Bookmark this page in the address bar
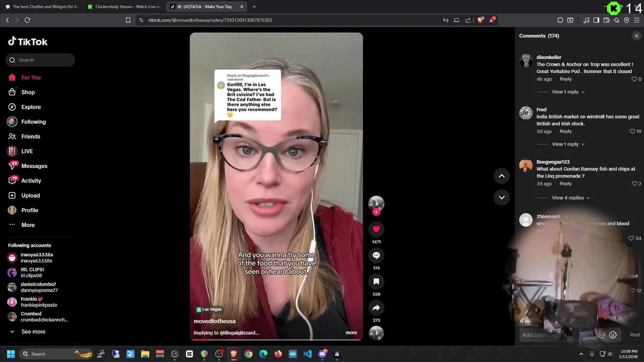 pyautogui.click(x=128, y=20)
